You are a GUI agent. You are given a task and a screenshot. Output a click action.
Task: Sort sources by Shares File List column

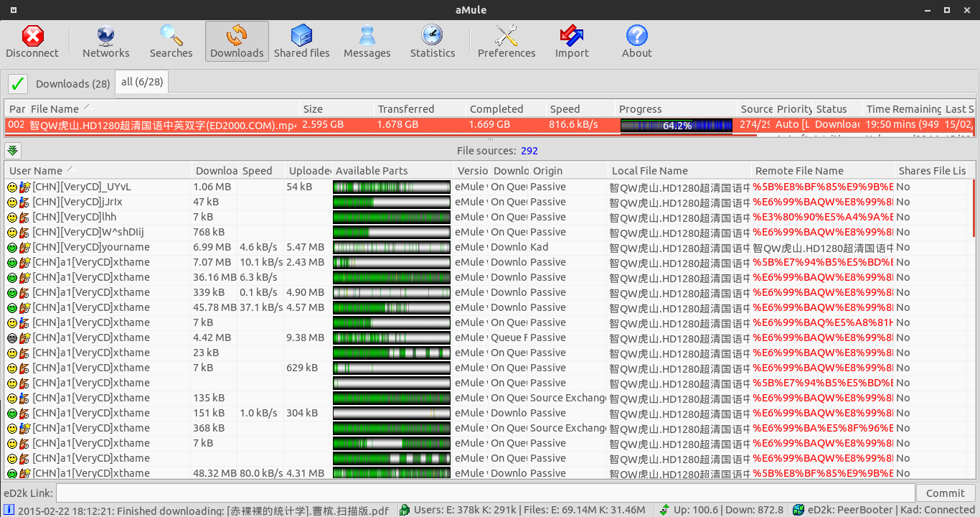[x=932, y=170]
